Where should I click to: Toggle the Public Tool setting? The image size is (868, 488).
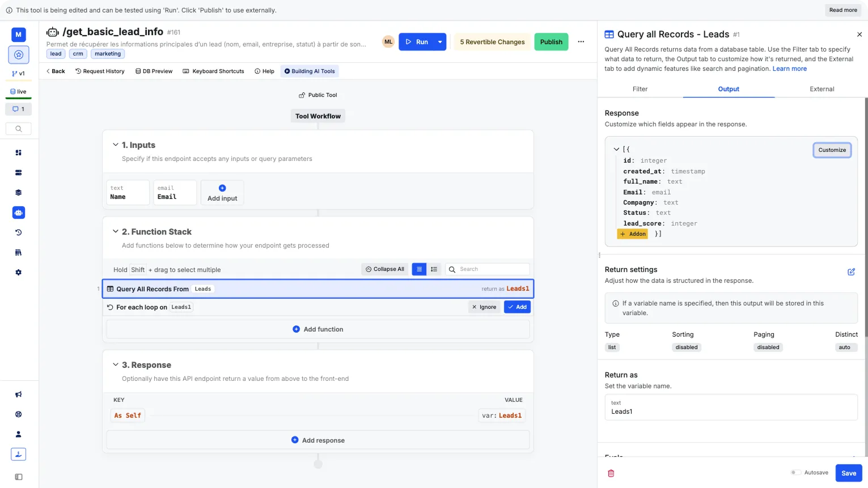point(318,95)
